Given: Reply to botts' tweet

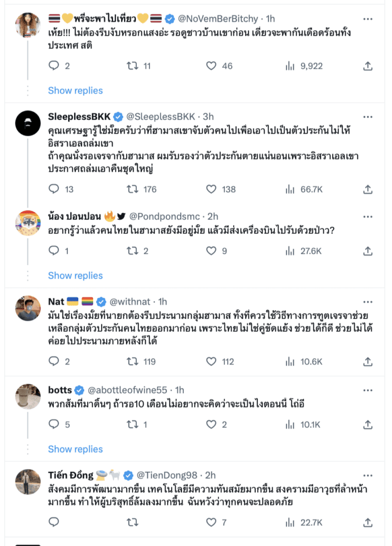Looking at the screenshot, I should (x=54, y=424).
